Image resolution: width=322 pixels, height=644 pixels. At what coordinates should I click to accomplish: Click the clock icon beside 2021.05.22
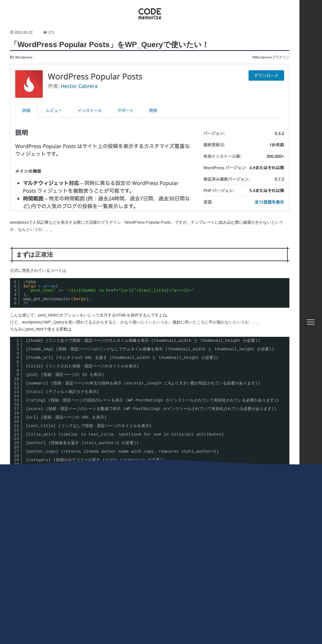12,32
